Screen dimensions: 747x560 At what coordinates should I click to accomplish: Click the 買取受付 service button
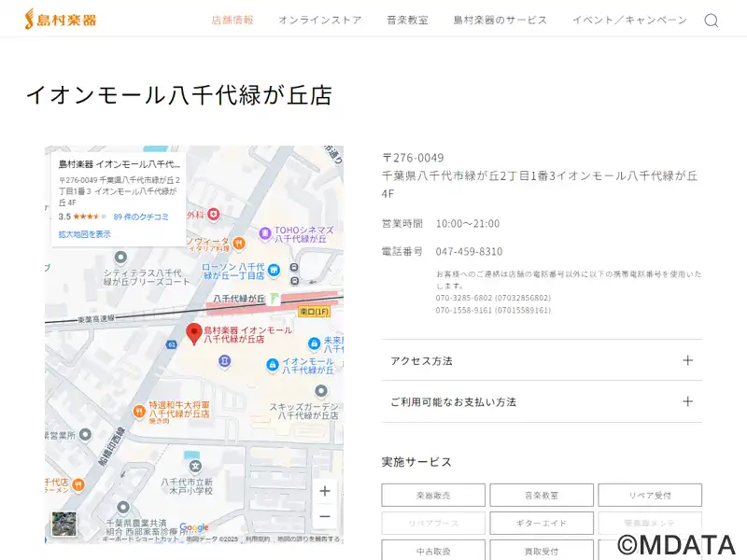tap(542, 551)
